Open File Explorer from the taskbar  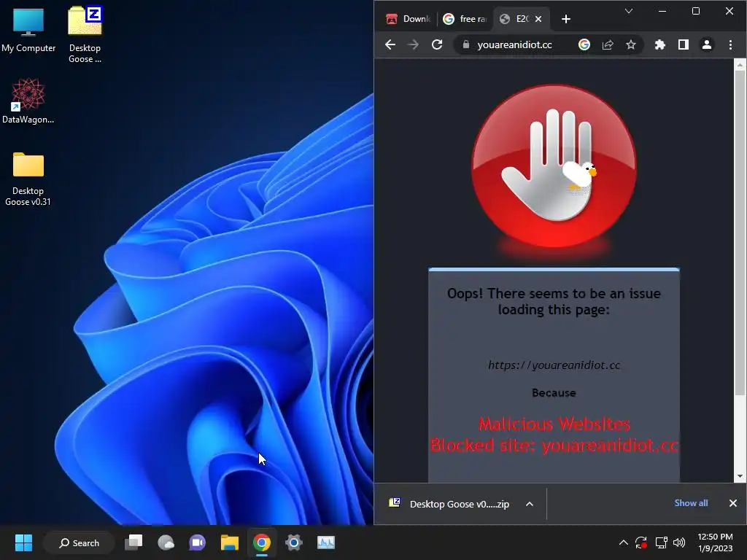coord(229,542)
